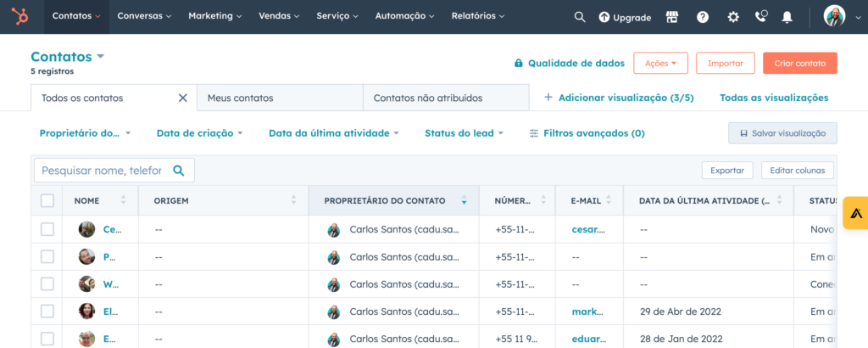The image size is (868, 348).
Task: Switch to Contatos não atribuídos tab
Action: click(446, 98)
